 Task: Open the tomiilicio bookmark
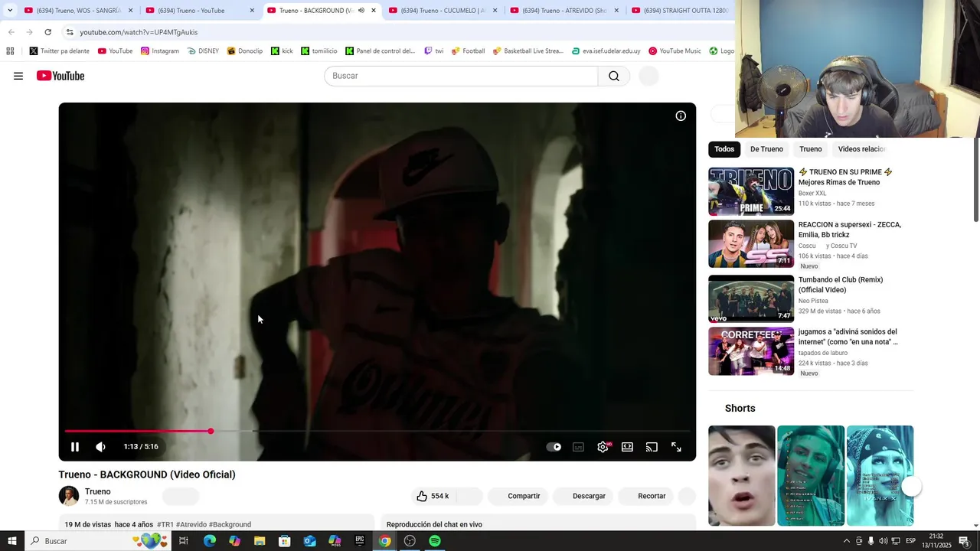point(318,51)
